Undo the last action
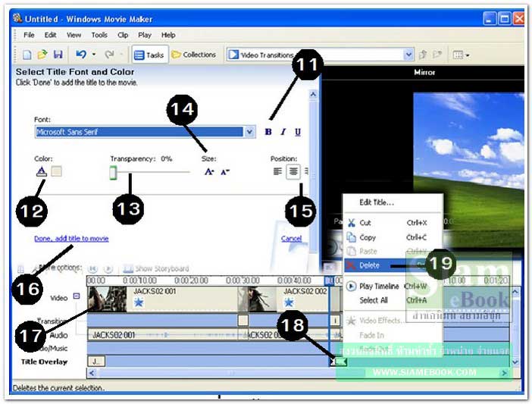 (x=81, y=55)
